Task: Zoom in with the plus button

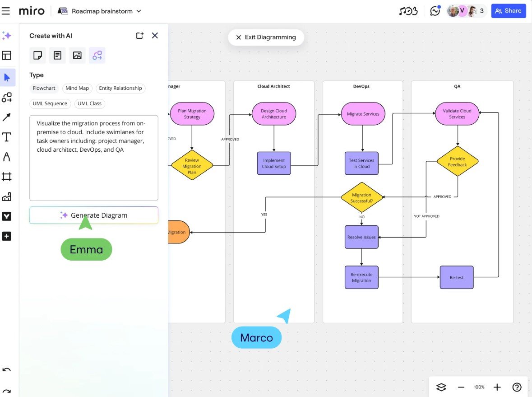Action: coord(497,387)
